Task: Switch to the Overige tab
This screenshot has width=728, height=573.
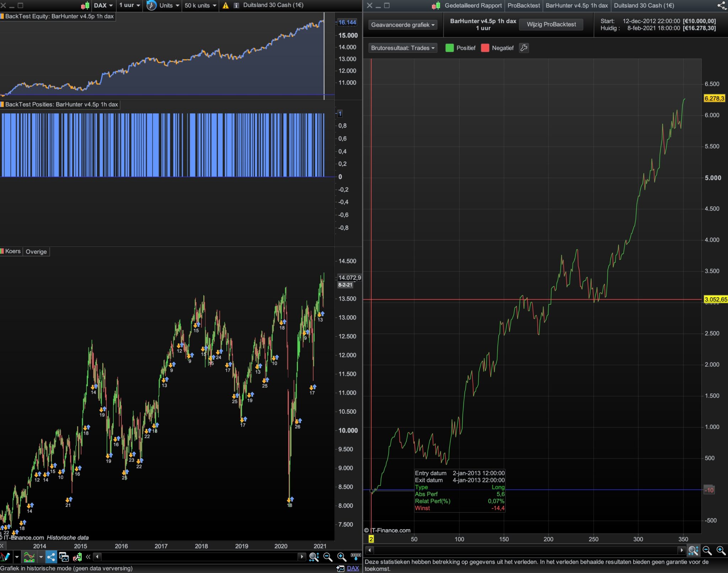Action: coord(36,251)
